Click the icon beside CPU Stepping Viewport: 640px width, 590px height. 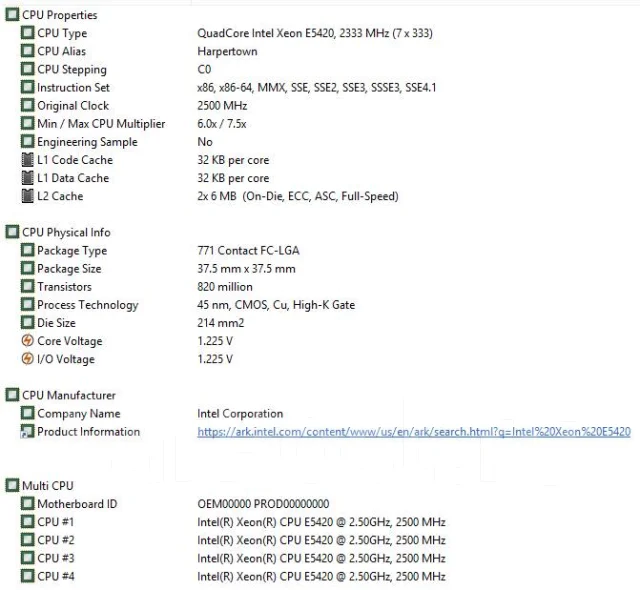[x=27, y=69]
